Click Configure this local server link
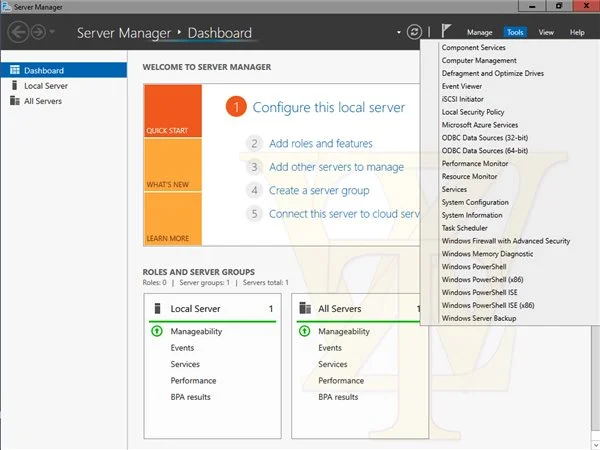Viewport: 600px width, 450px height. [x=329, y=108]
